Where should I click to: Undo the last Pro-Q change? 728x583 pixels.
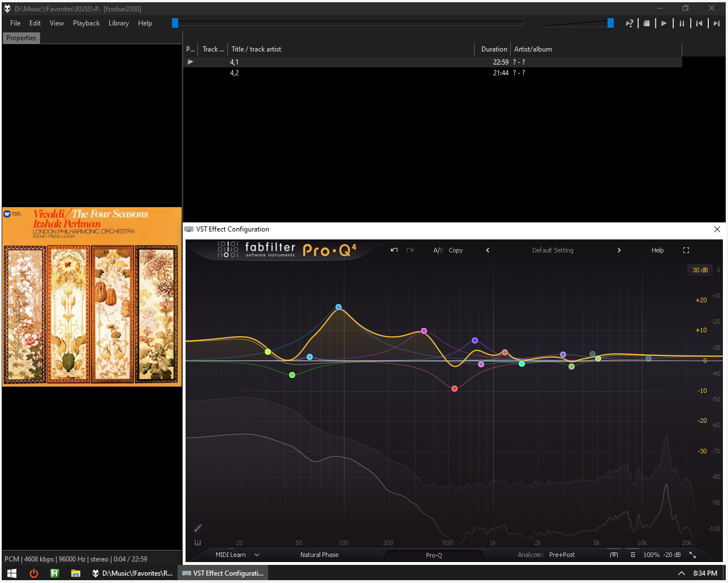click(394, 250)
